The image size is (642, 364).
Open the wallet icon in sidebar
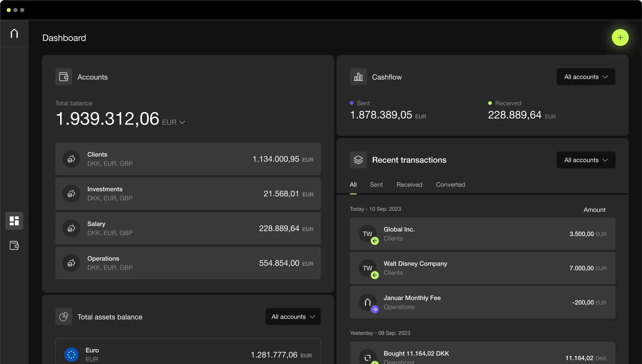click(x=14, y=245)
